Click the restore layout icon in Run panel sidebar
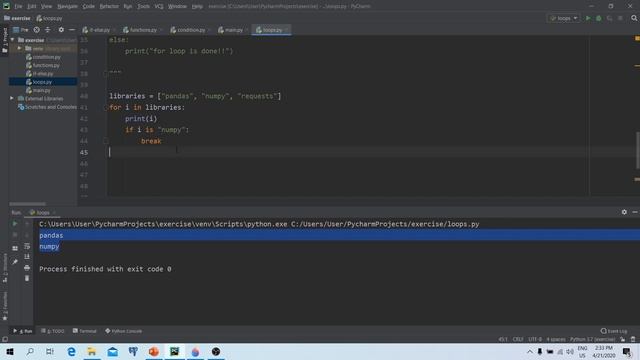640x360 pixels. click(x=15, y=248)
